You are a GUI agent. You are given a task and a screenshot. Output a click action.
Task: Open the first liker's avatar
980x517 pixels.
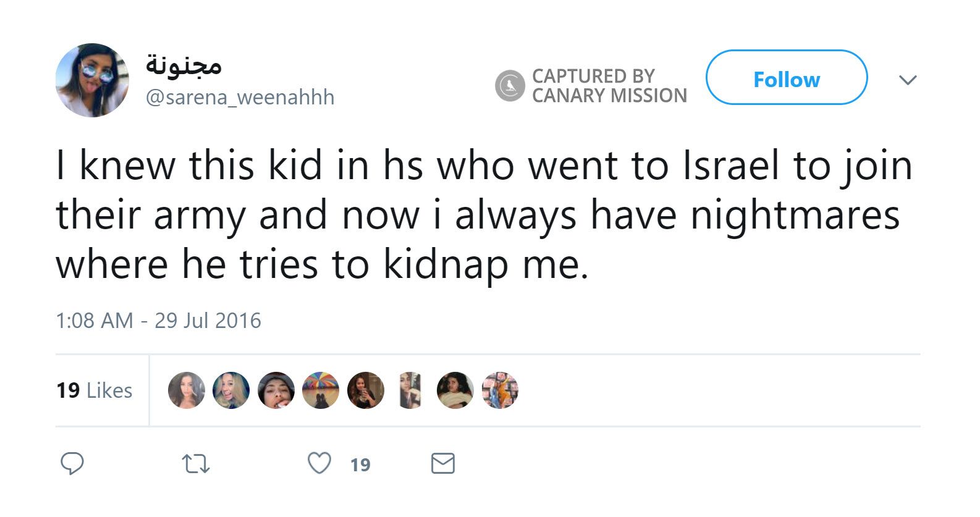tap(186, 390)
